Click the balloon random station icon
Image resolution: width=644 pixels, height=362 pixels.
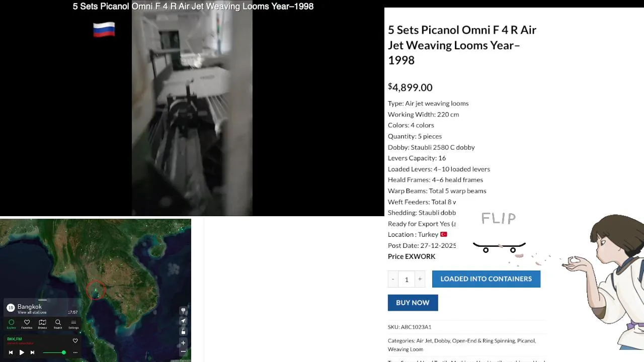tap(183, 310)
